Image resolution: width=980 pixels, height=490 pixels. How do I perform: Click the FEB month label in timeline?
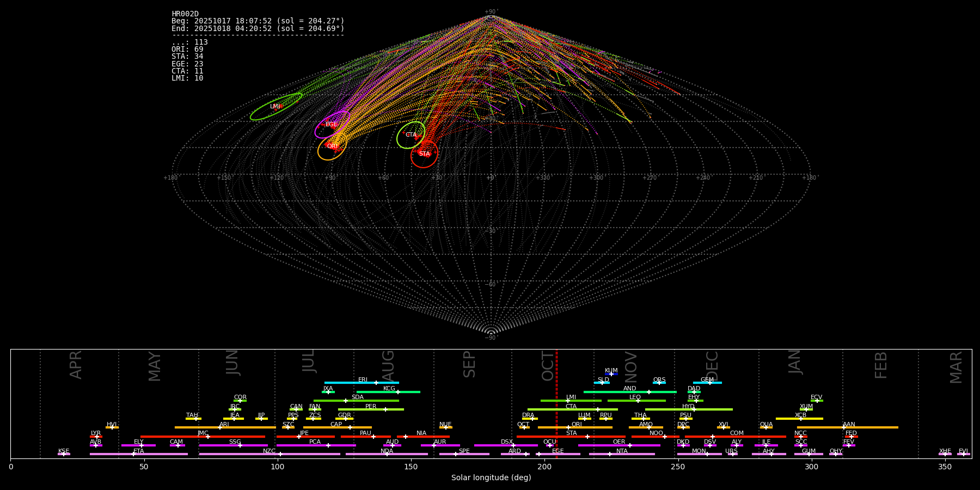(881, 365)
